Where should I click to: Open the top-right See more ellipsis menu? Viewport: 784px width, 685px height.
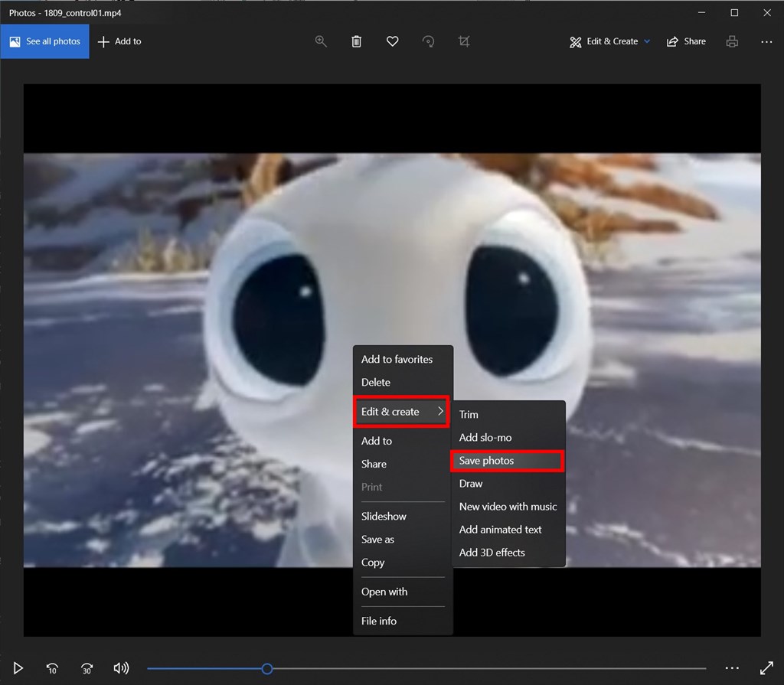(x=766, y=41)
